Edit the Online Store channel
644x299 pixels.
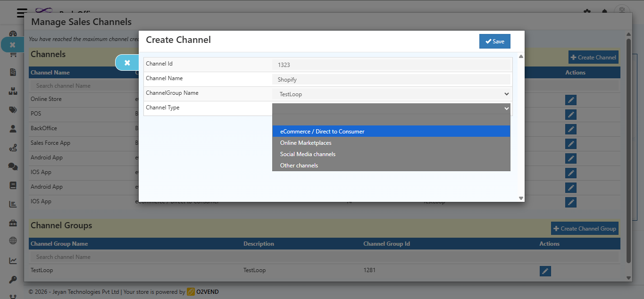[x=570, y=100]
